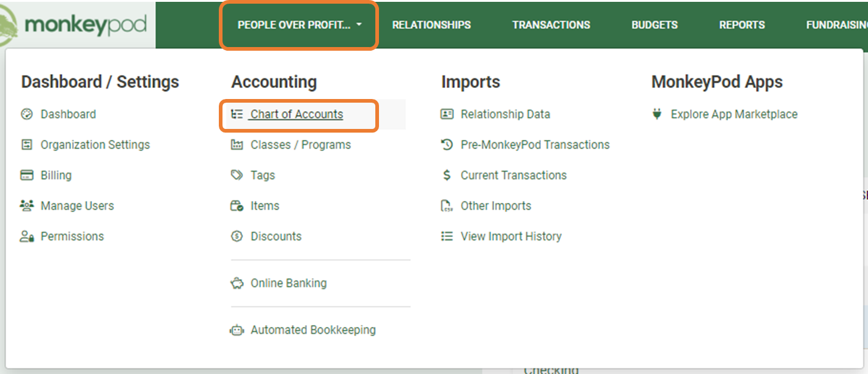Click the Accounting heading
The image size is (868, 374).
(274, 82)
